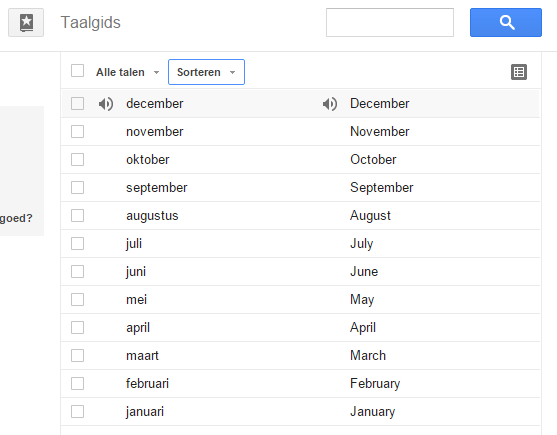Select the juli – July entry
Viewport: 557px width, 435px height.
tap(301, 244)
